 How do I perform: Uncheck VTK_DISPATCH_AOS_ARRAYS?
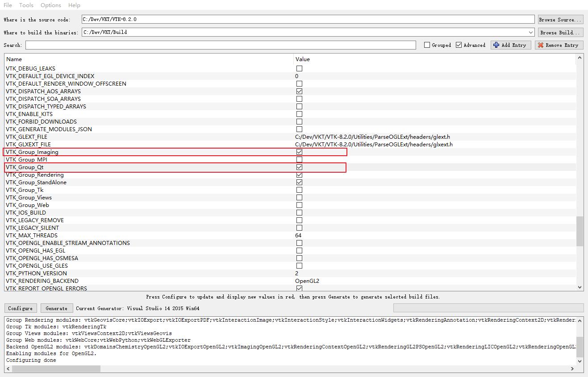(x=299, y=91)
